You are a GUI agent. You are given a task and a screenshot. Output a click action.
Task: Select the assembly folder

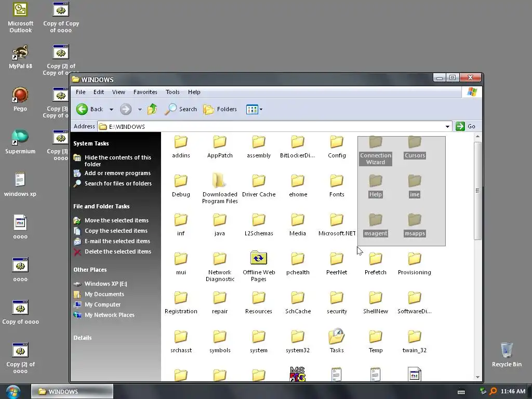coord(259,147)
